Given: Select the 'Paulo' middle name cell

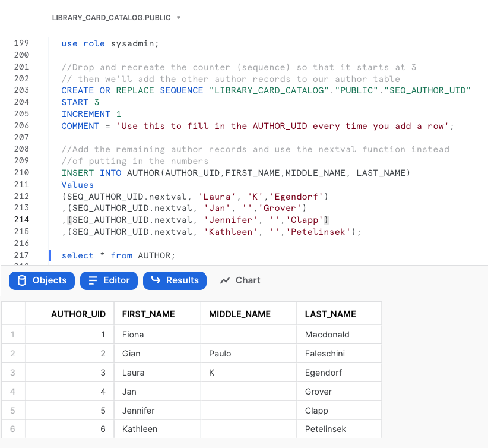Looking at the screenshot, I should pyautogui.click(x=249, y=354).
